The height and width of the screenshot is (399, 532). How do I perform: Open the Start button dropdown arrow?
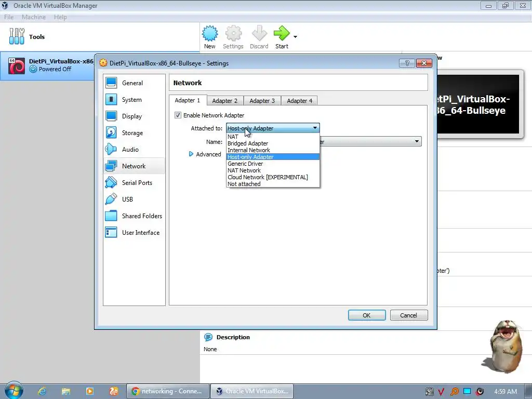click(295, 37)
